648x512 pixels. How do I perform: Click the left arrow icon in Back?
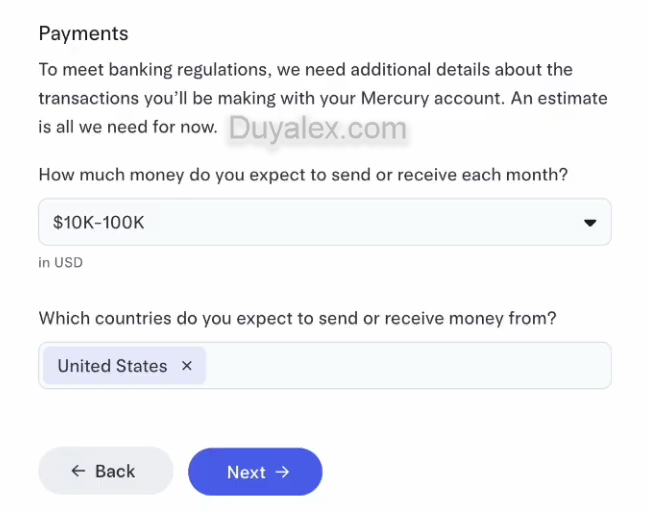[x=77, y=471]
